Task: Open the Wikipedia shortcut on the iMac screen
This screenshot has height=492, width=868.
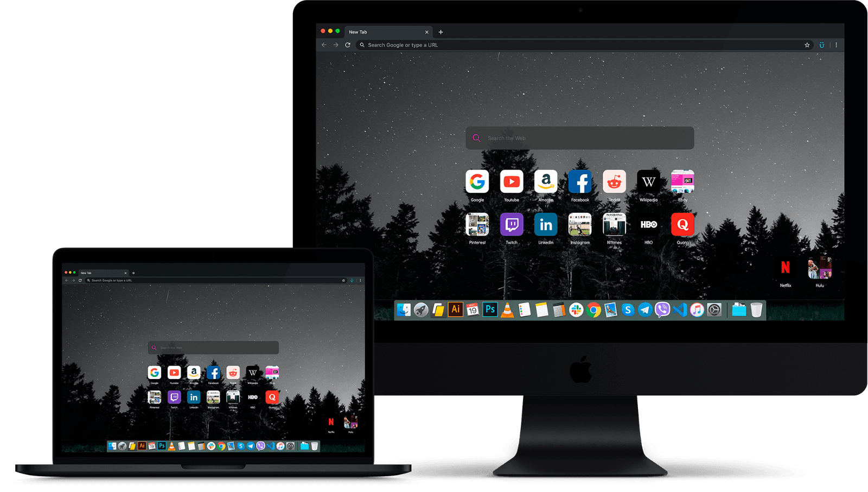Action: 648,182
